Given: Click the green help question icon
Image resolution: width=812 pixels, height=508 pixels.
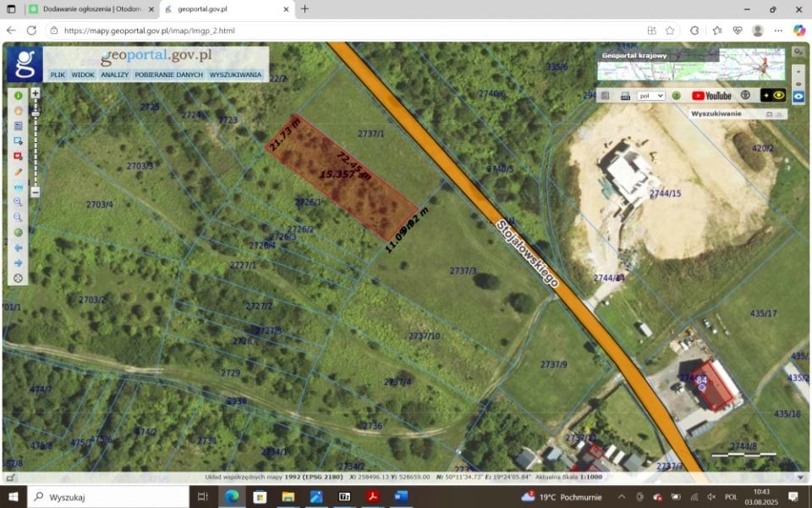Looking at the screenshot, I should click(676, 96).
